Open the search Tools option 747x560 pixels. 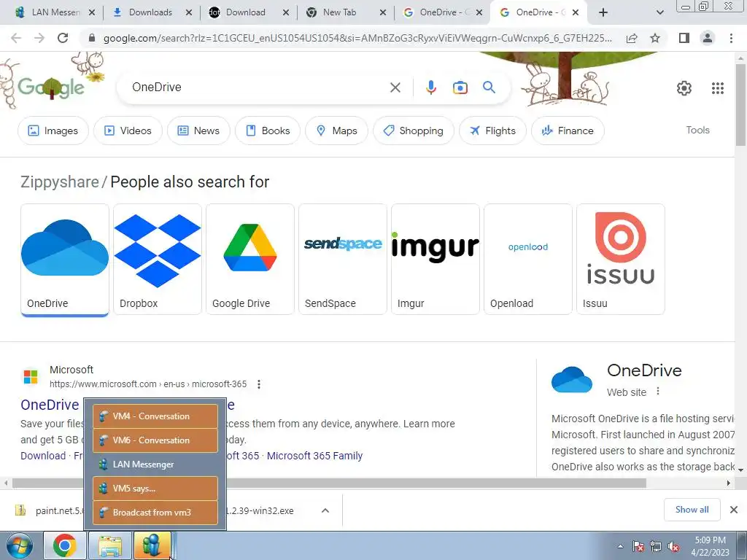tap(697, 130)
